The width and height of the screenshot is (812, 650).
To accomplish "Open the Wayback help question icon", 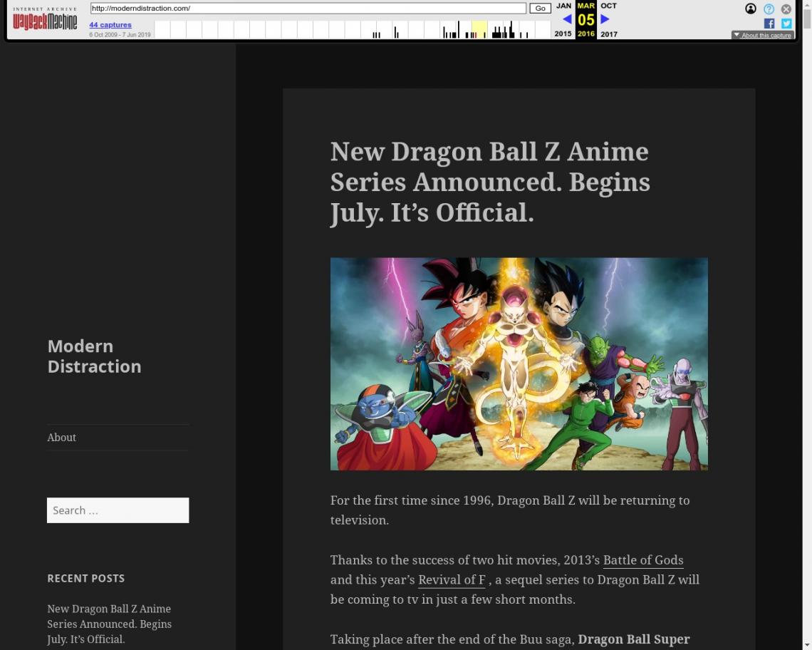I will 769,9.
